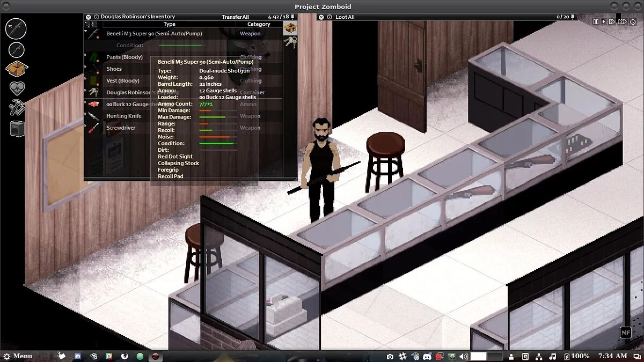Select the secondary equipped weapon slot

pyautogui.click(x=16, y=50)
